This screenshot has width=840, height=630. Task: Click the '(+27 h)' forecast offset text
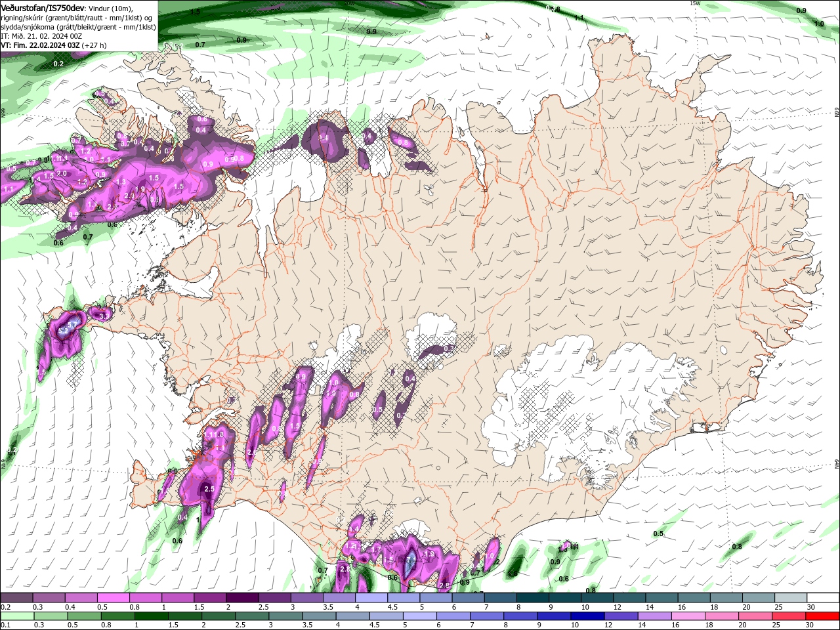(x=94, y=45)
